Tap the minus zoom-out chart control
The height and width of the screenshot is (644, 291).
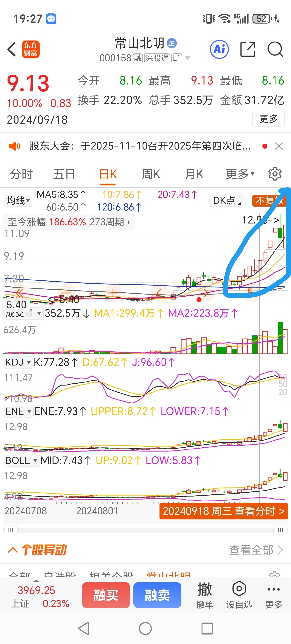[66, 293]
